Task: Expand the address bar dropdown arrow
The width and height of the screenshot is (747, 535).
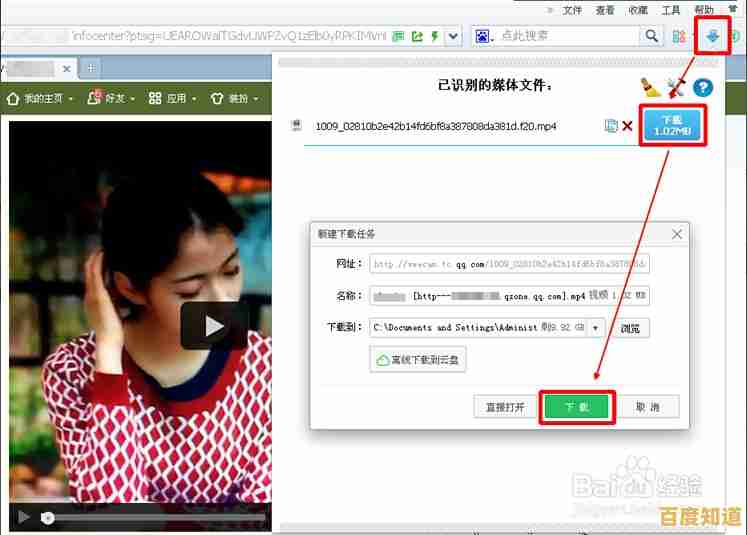Action: [453, 36]
